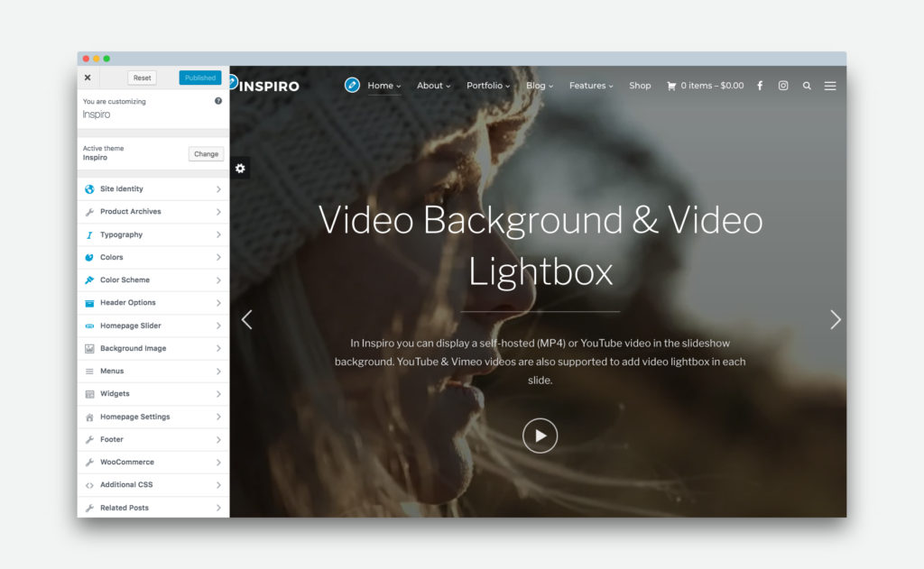Click the Header Options icon

(x=89, y=303)
